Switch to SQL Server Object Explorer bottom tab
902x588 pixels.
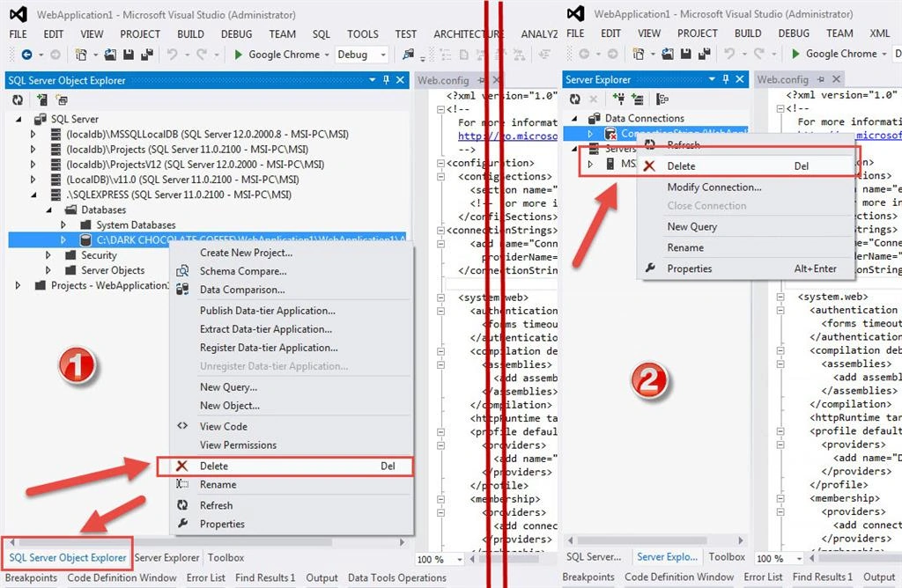pos(67,557)
